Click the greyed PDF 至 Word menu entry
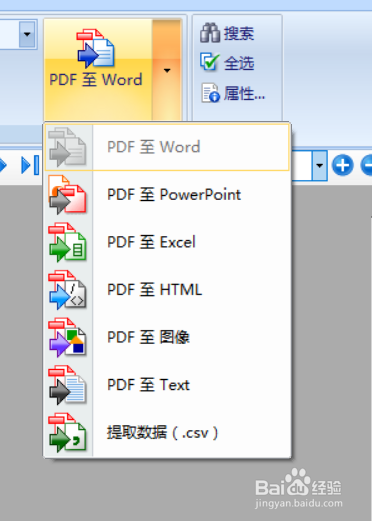 (167, 147)
